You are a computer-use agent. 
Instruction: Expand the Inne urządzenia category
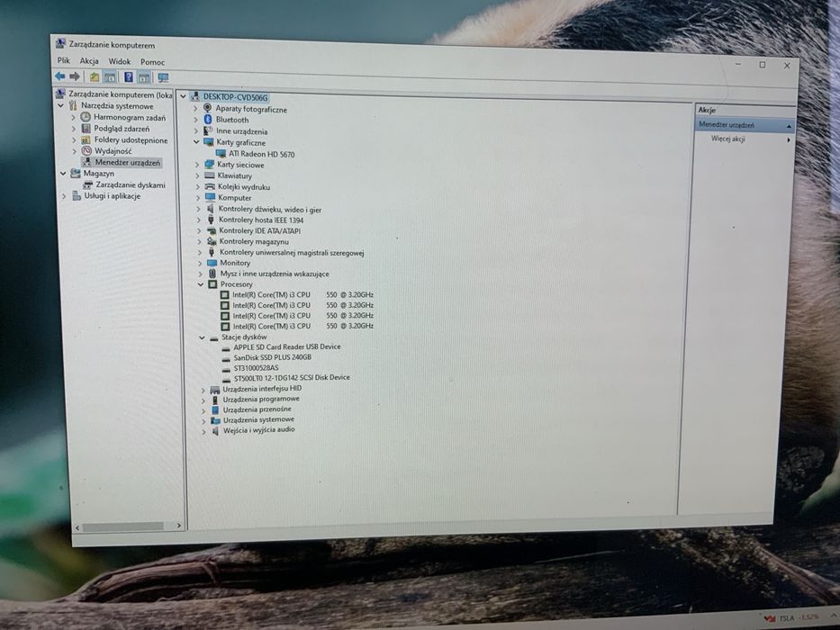(196, 130)
